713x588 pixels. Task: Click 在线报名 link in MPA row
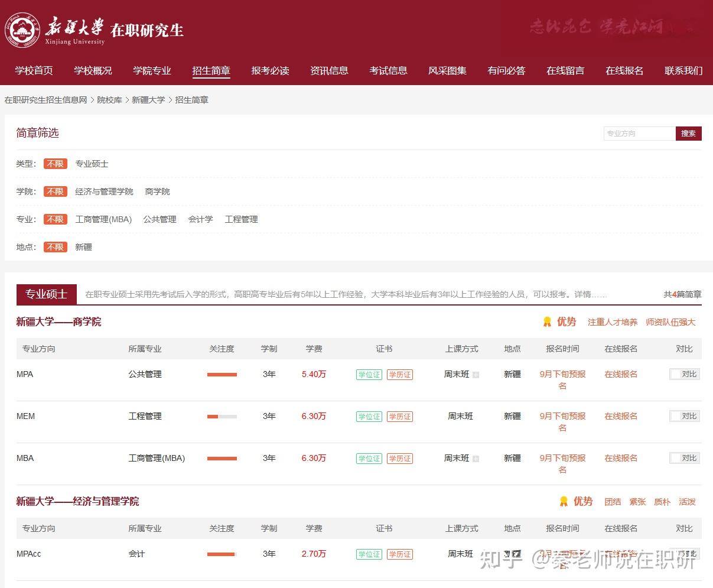click(x=621, y=374)
